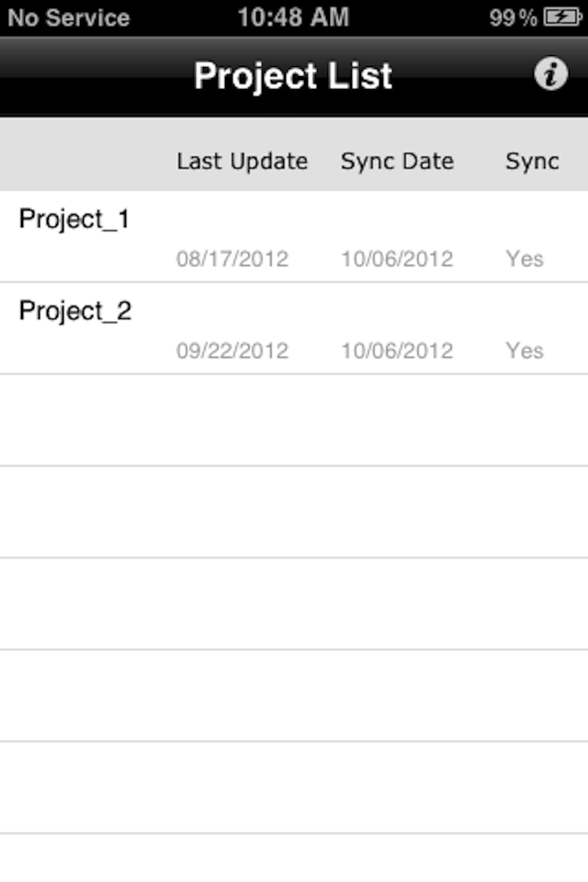This screenshot has height=882, width=588.
Task: Select the Sync Date column header
Action: click(397, 162)
